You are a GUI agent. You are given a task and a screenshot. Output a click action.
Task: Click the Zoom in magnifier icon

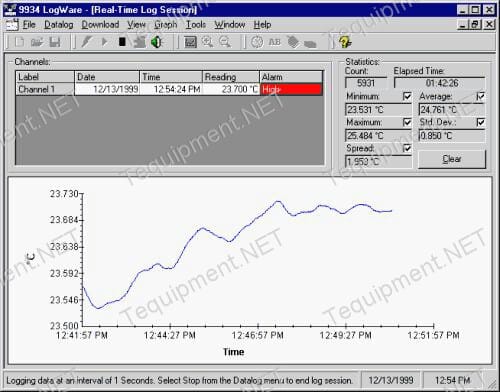tap(208, 42)
